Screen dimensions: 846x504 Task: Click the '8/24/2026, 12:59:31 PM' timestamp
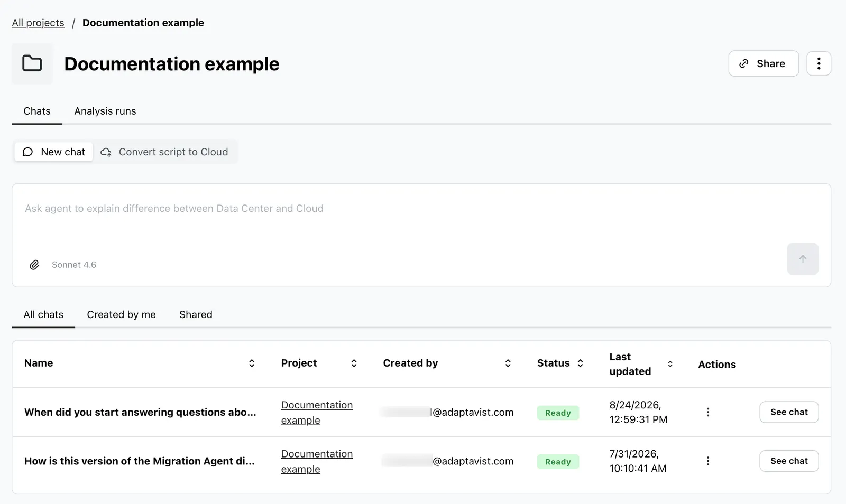point(638,412)
